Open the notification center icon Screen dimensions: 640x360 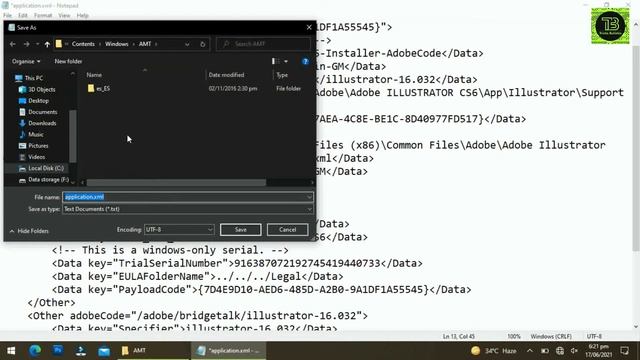[x=624, y=351]
